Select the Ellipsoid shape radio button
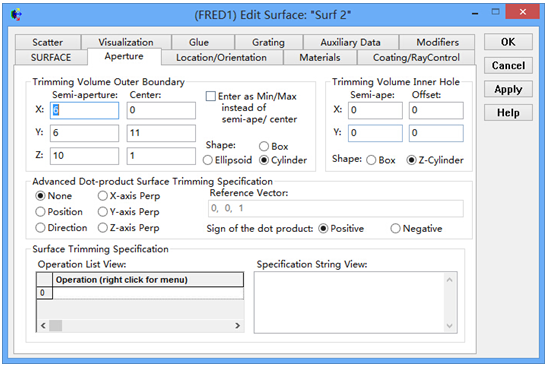Image resolution: width=547 pixels, height=365 pixels. [x=208, y=160]
